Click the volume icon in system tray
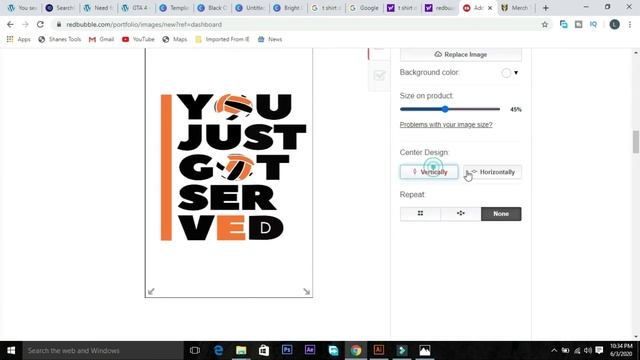640x360 pixels. pyautogui.click(x=588, y=350)
